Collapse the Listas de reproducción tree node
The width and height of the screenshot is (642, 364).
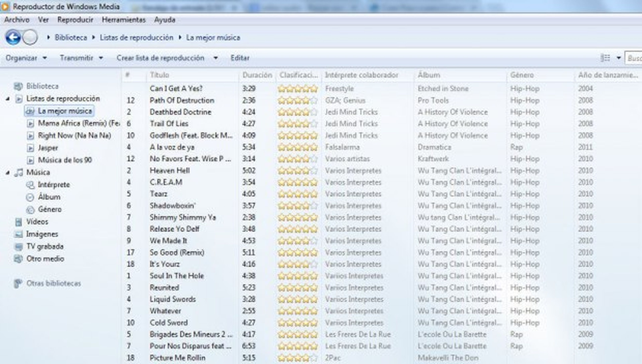pyautogui.click(x=8, y=99)
